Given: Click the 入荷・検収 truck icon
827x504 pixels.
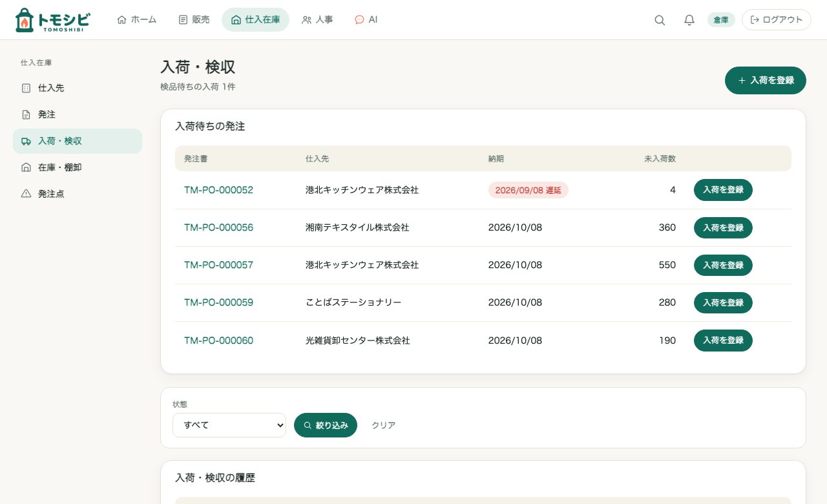Looking at the screenshot, I should (x=26, y=141).
